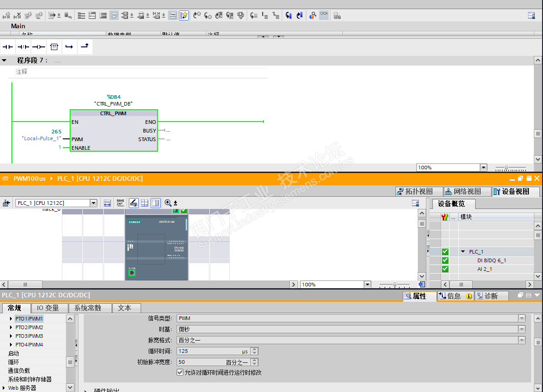
Task: Toggle the AI 2_1 row checkmark
Action: [x=445, y=269]
